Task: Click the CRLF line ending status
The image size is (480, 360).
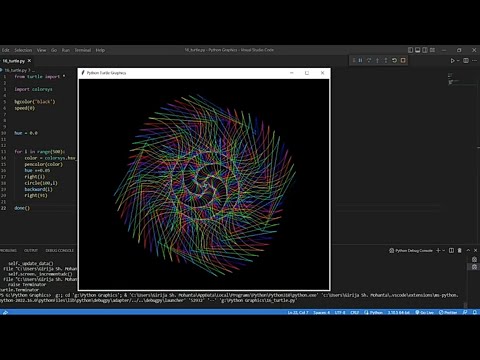Action: click(355, 312)
